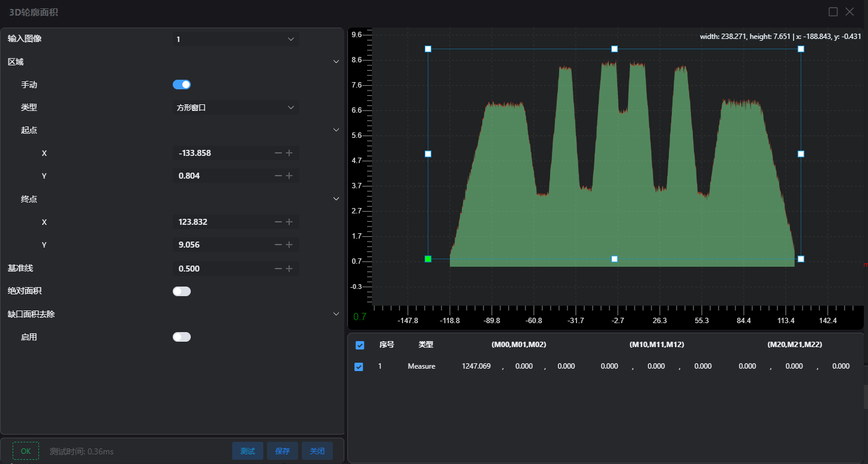Click the green 0.7 value below chart

(360, 317)
